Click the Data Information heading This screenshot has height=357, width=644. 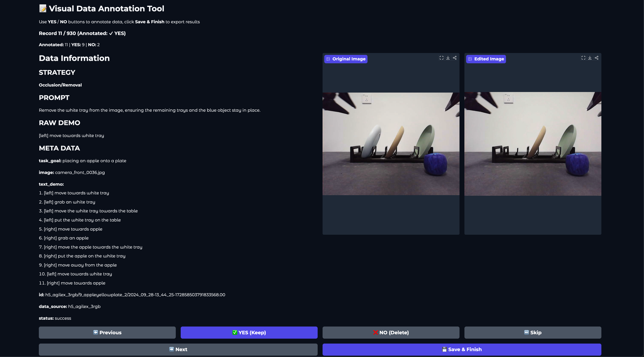pos(74,58)
